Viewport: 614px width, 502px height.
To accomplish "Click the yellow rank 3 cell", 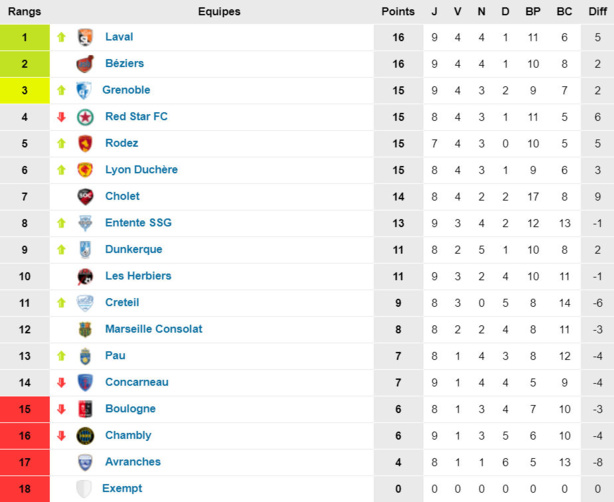I will (x=25, y=90).
